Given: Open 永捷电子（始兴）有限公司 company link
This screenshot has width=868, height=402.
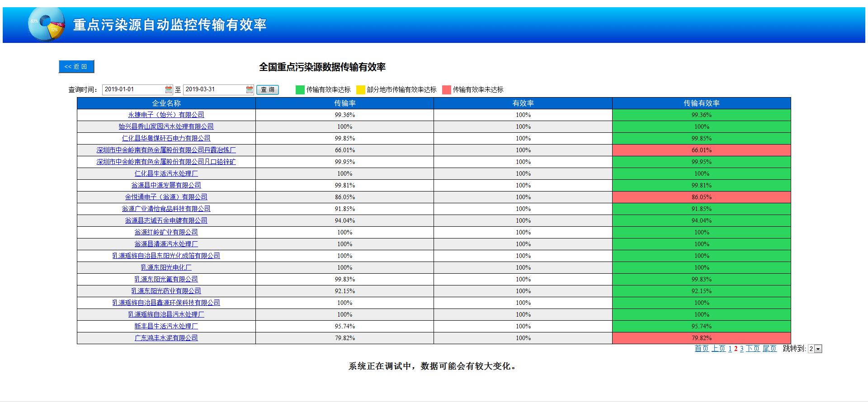Looking at the screenshot, I should click(166, 115).
